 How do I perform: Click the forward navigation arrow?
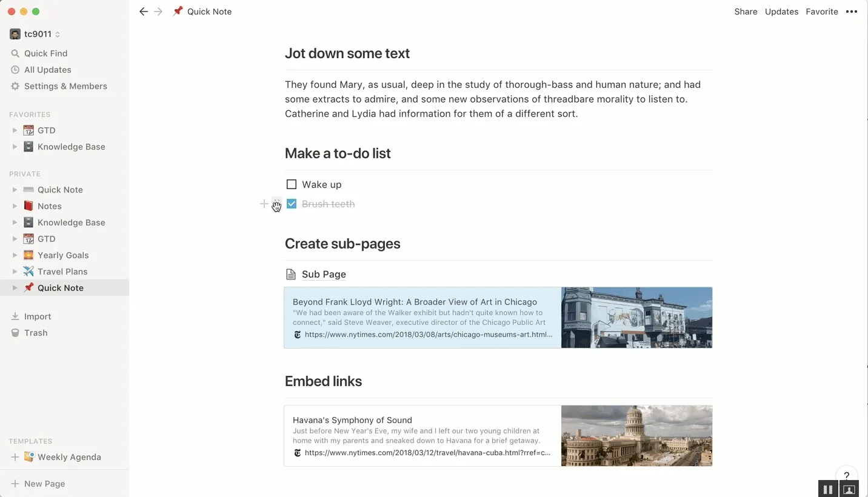click(x=158, y=12)
